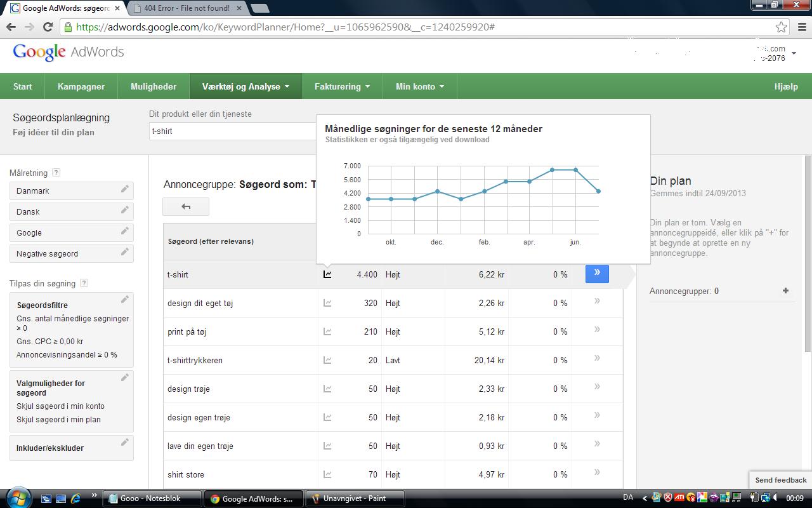Add design trøje to plan arrow
The width and height of the screenshot is (812, 508).
click(597, 387)
